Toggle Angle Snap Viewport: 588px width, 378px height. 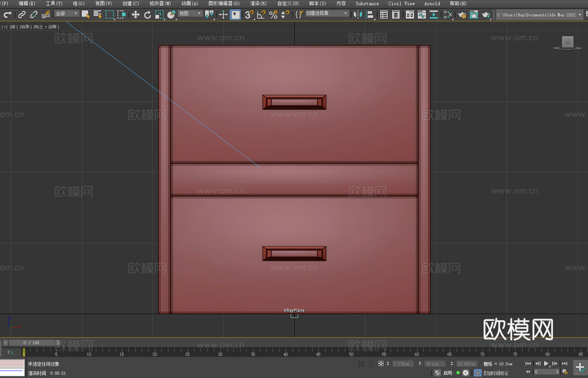(261, 14)
